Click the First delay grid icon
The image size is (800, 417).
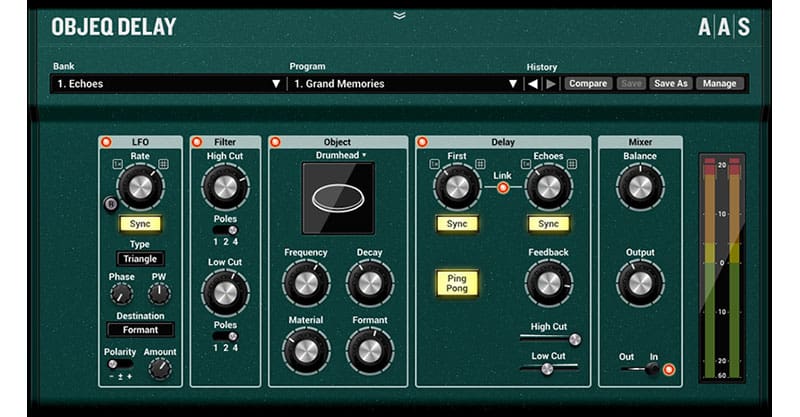(x=480, y=164)
